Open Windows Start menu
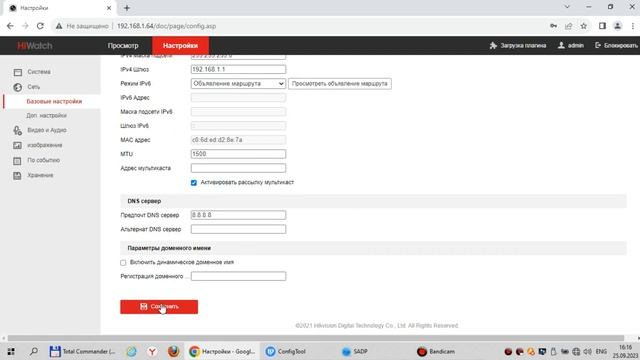This screenshot has height=360, width=640. click(11, 351)
